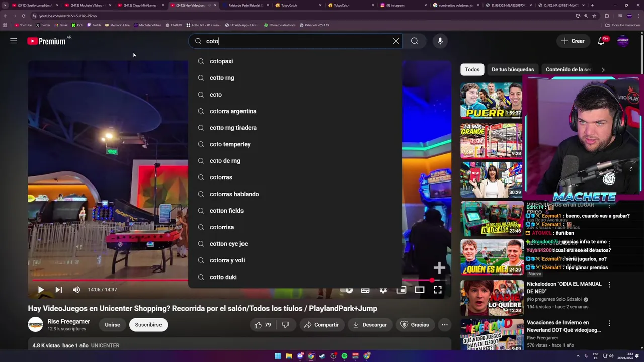Open Spotify from the taskbar
This screenshot has width=644, height=362.
tap(344, 356)
